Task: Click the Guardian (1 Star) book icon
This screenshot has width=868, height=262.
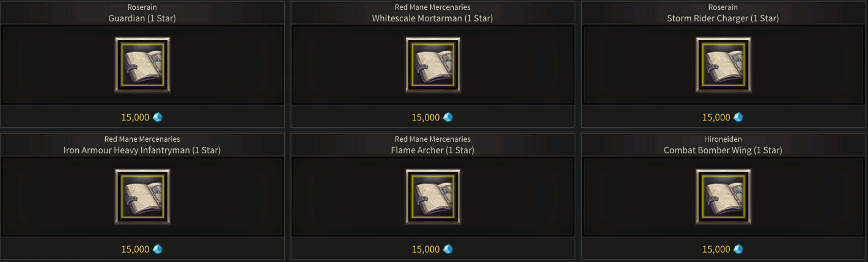Action: point(142,65)
